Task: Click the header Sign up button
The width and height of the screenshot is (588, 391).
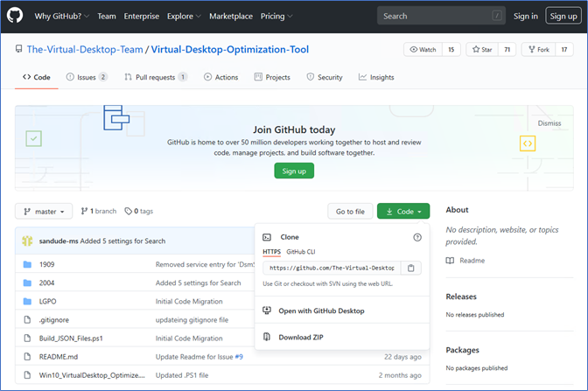Action: [563, 16]
